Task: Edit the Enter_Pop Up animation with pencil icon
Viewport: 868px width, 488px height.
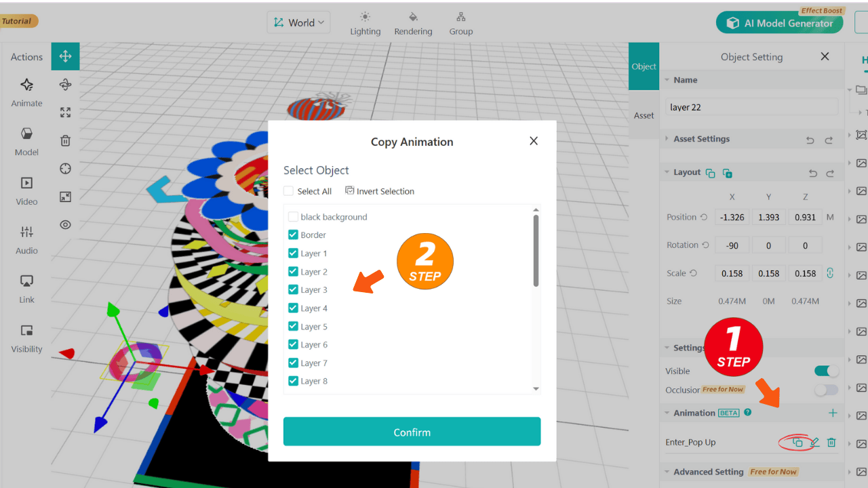Action: pyautogui.click(x=814, y=442)
